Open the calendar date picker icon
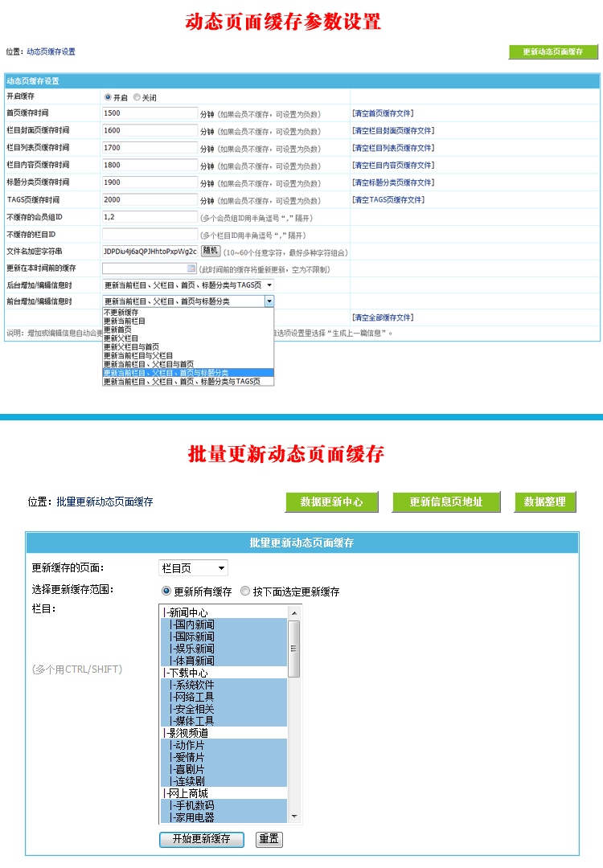 (191, 268)
